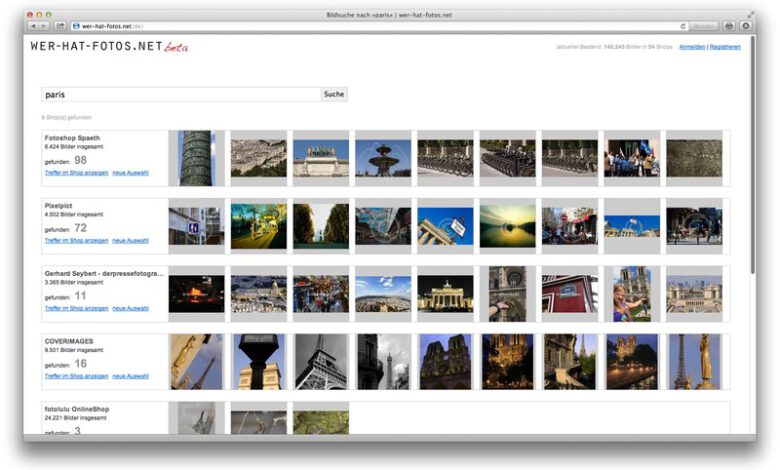The image size is (780, 470).
Task: Click the Suche search button
Action: click(334, 94)
